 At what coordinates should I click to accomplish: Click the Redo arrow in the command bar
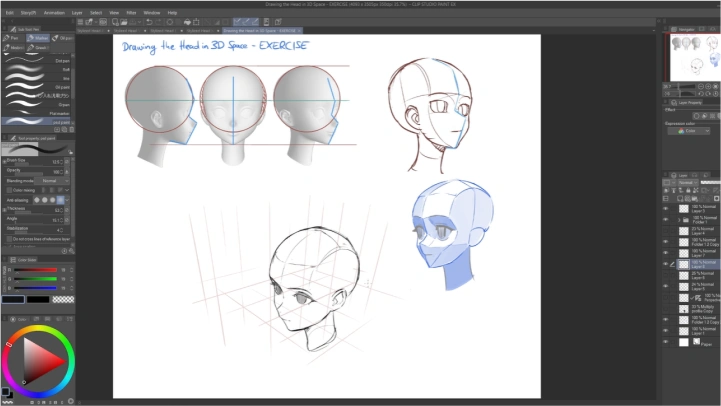158,22
